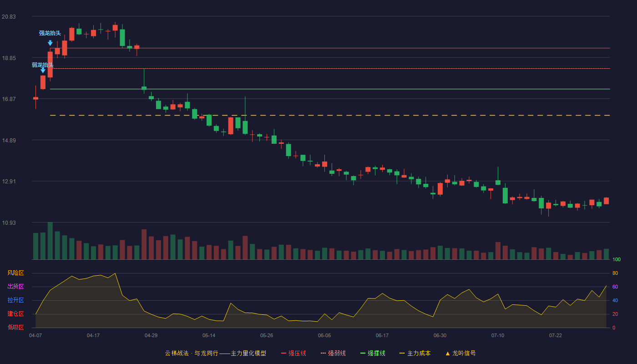Toggle the 龙吟信号 legend entry
Viewport: 637px width, 364px height.
460,353
